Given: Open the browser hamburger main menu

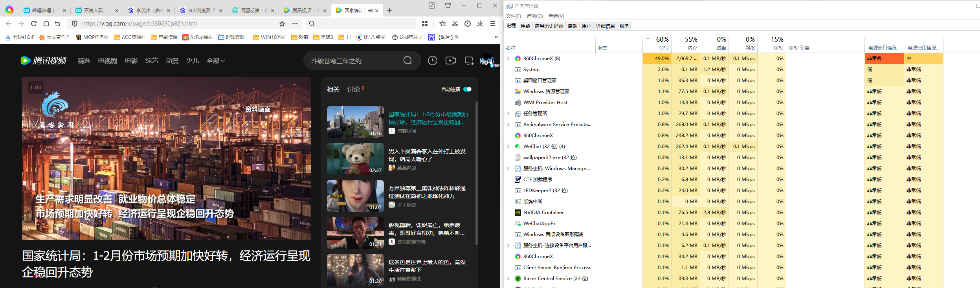Looking at the screenshot, I should click(493, 24).
